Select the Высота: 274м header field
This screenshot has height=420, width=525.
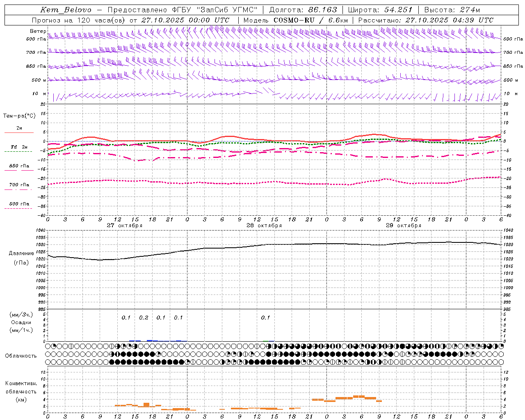(x=452, y=10)
